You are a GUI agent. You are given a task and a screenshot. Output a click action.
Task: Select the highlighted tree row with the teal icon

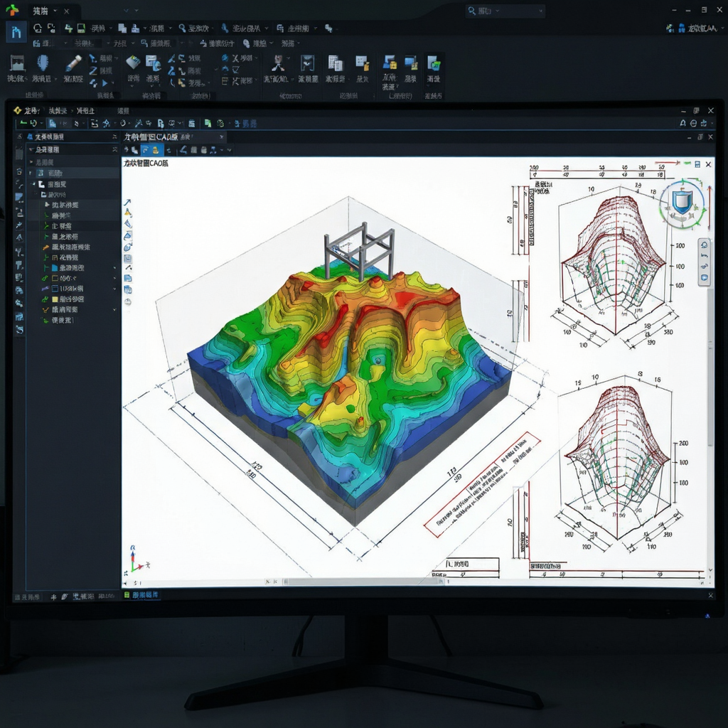tap(74, 173)
